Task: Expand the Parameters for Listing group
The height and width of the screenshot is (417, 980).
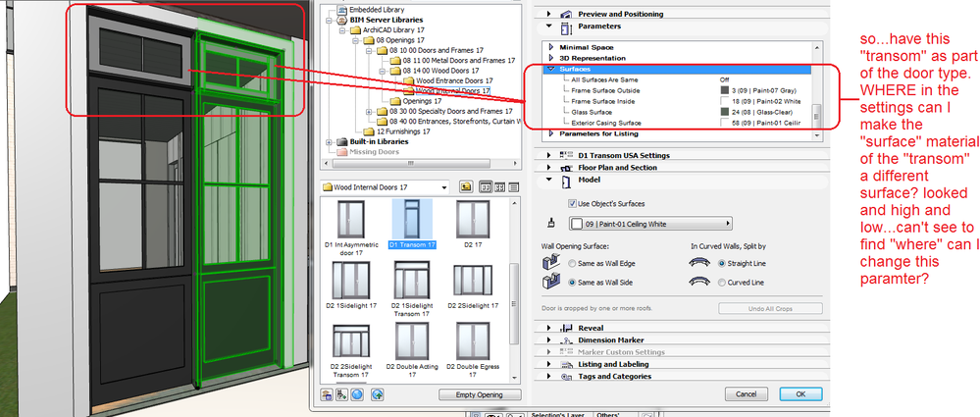Action: pyautogui.click(x=550, y=133)
